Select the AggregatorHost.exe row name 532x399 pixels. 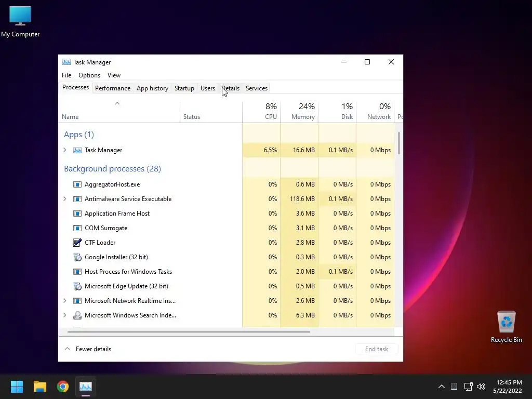pos(112,184)
